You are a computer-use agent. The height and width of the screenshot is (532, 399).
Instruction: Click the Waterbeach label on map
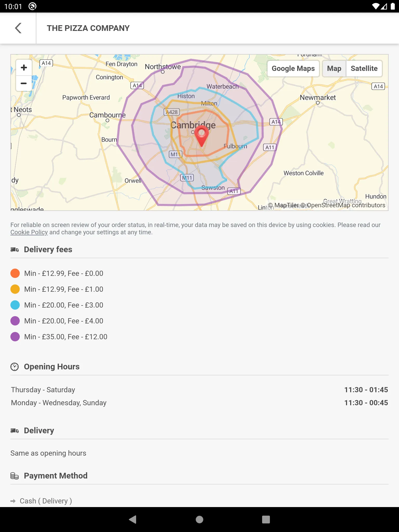click(x=222, y=87)
